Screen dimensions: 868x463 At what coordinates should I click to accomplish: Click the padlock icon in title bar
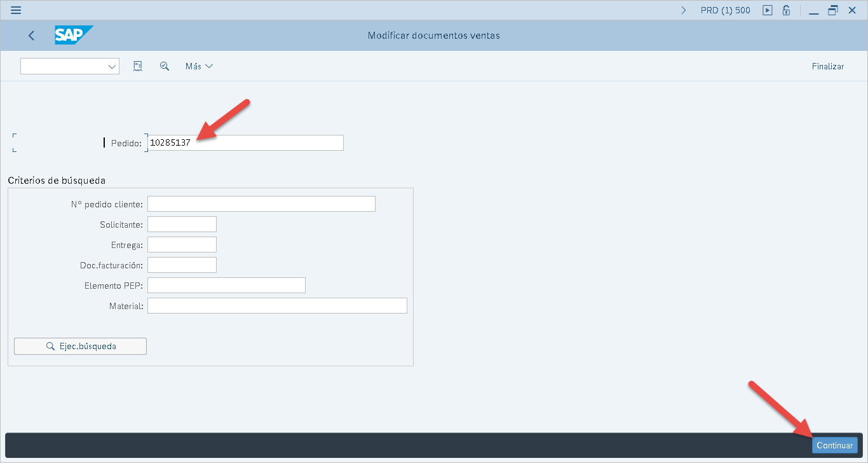click(x=786, y=10)
